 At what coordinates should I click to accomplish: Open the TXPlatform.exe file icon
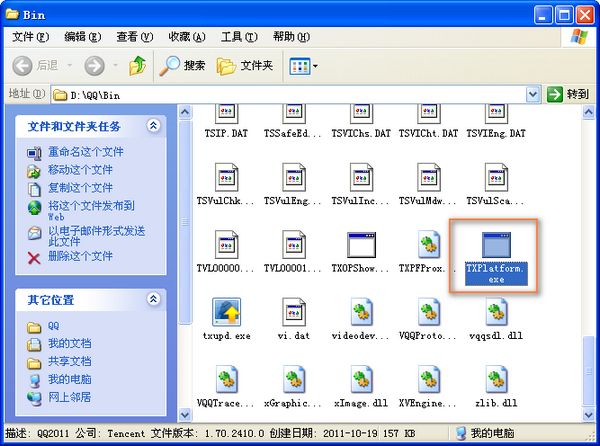pos(496,245)
